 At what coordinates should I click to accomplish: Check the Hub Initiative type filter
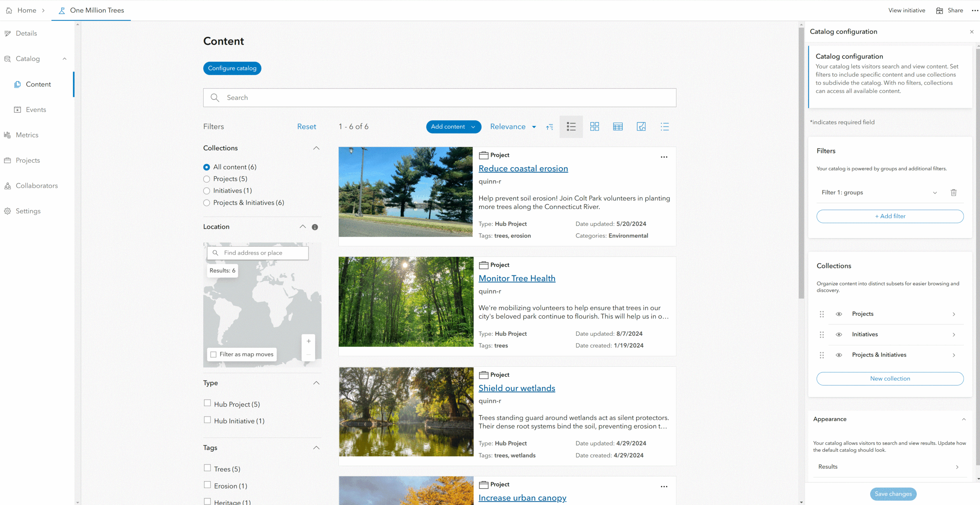(207, 420)
